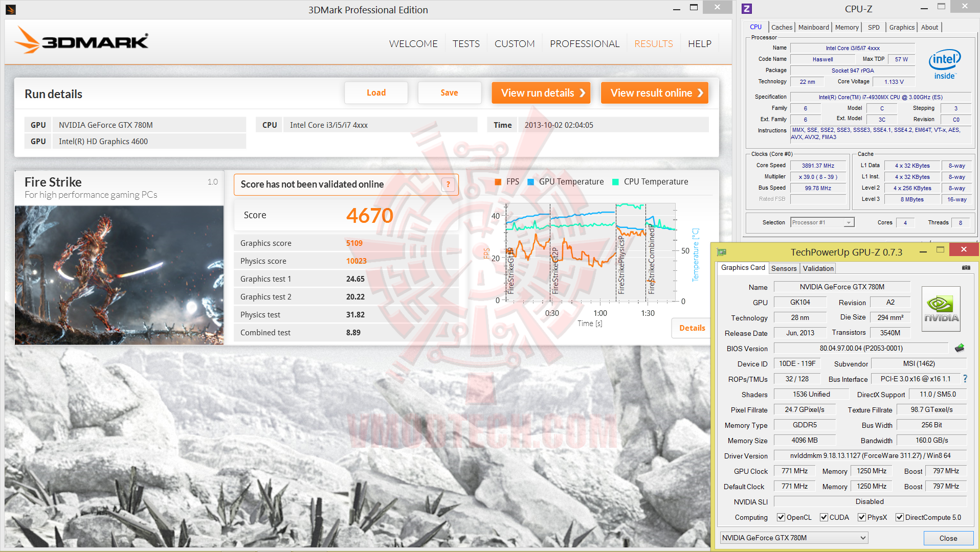Click the GPU-Z BIOS Version field
The height and width of the screenshot is (552, 980).
click(x=861, y=348)
